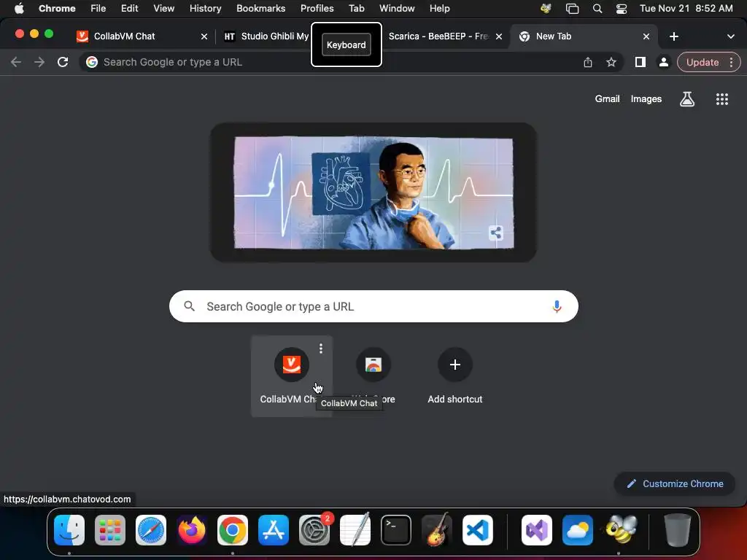747x560 pixels.
Task: Open the Chrome three-dot menu
Action: pyautogui.click(x=731, y=62)
